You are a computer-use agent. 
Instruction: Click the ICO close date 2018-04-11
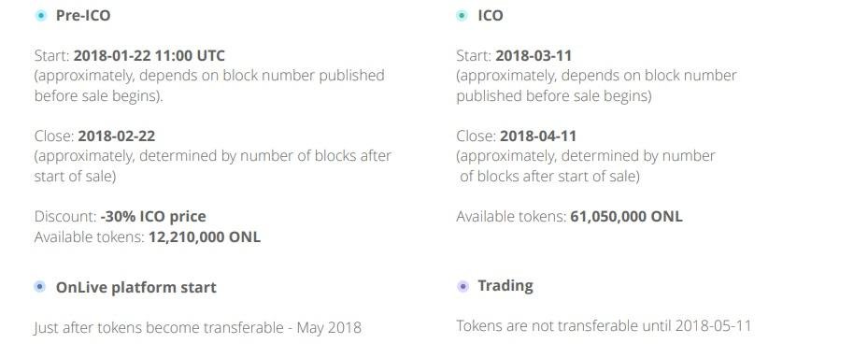[538, 136]
